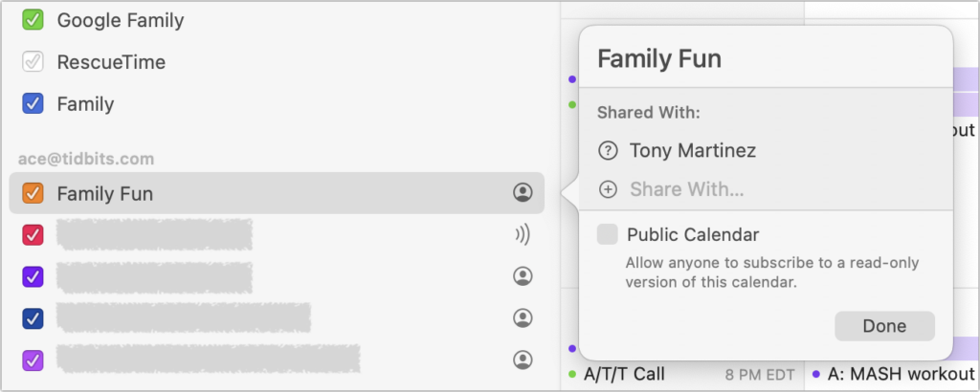Image resolution: width=980 pixels, height=392 pixels.
Task: Toggle the orange Family Fun checkbox
Action: 33,193
